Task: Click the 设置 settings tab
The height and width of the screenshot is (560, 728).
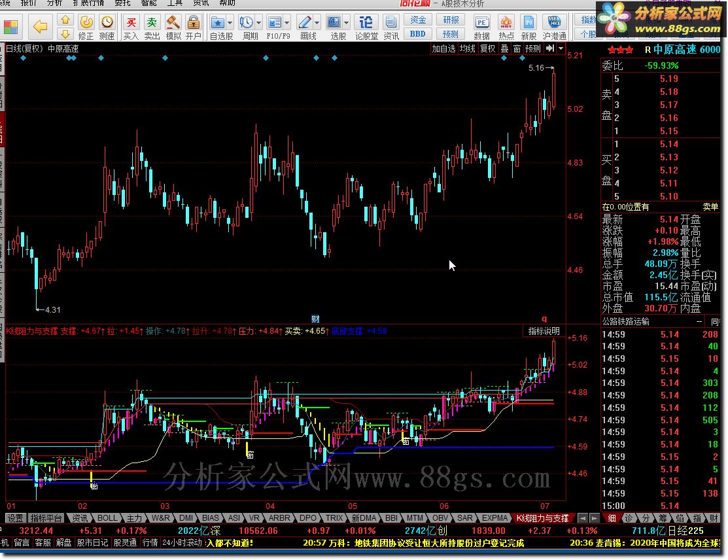Action: click(x=15, y=517)
